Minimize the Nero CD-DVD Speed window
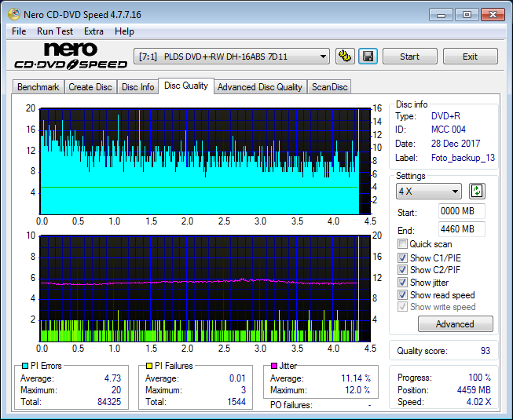 coord(441,15)
